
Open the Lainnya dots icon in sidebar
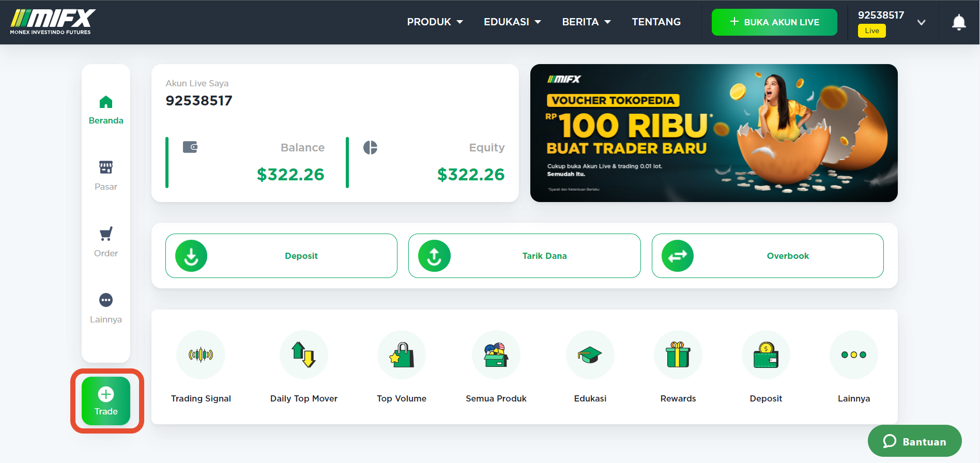[106, 300]
